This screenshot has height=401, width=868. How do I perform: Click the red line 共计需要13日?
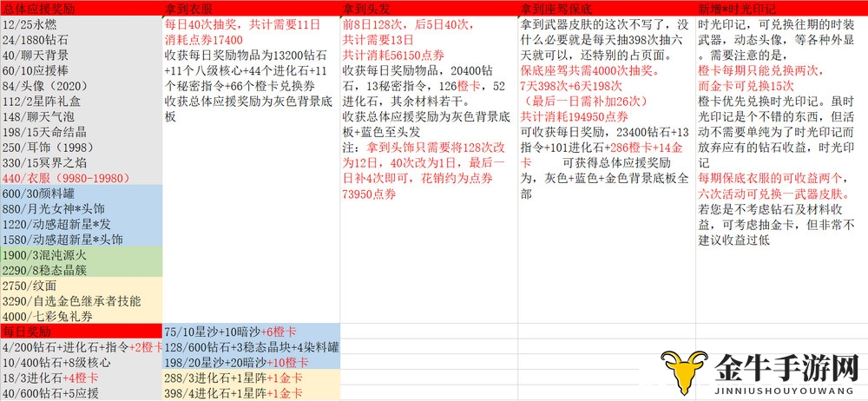coord(378,40)
